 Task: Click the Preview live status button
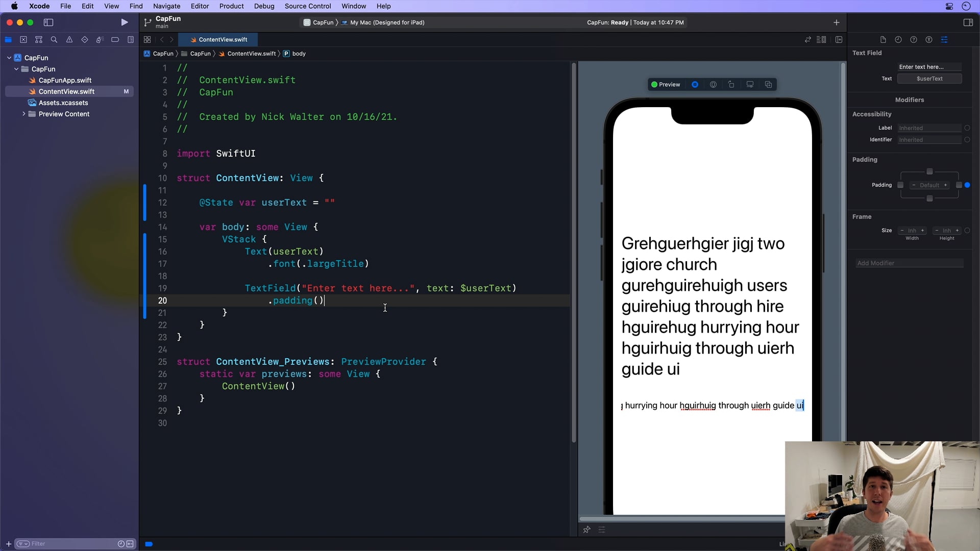(x=666, y=85)
